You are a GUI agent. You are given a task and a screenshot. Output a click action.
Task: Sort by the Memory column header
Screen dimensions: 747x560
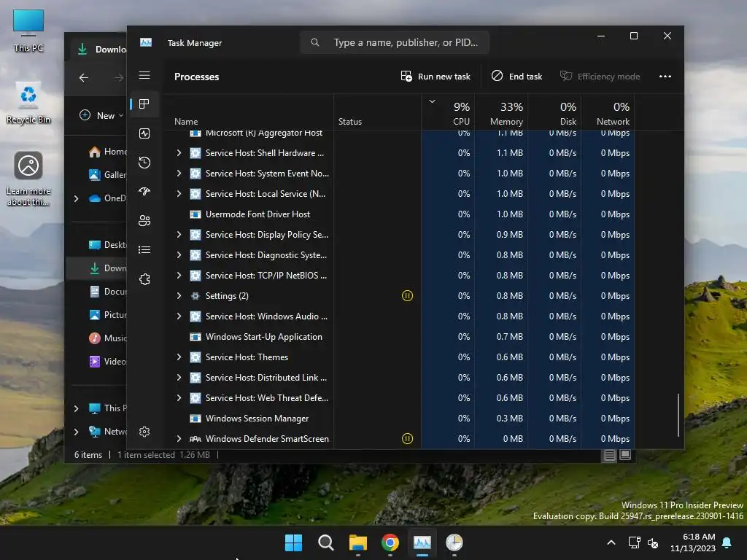[x=501, y=112]
